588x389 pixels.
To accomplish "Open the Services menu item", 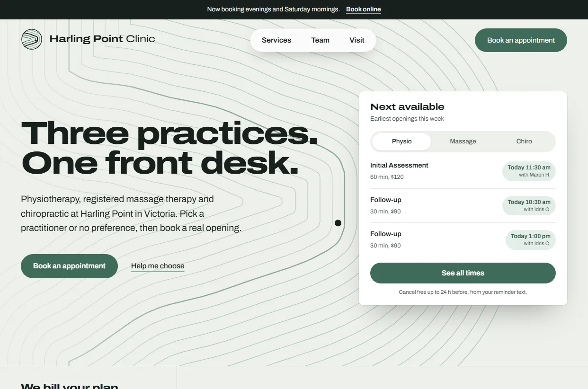I will pos(276,40).
